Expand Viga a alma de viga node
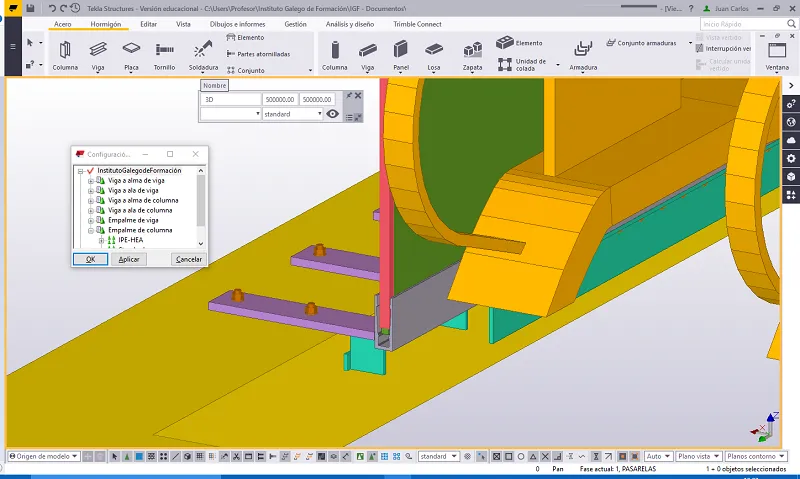 [x=91, y=181]
